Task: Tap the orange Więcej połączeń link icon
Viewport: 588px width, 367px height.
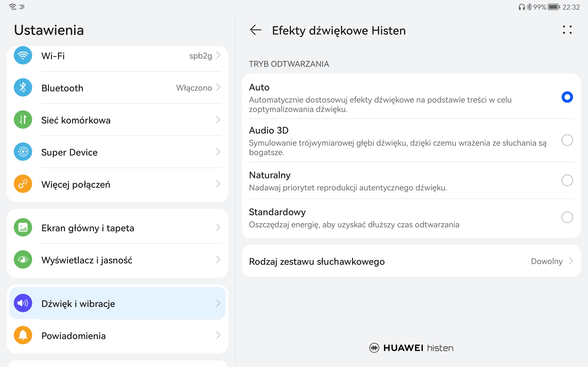Action: coord(23,184)
